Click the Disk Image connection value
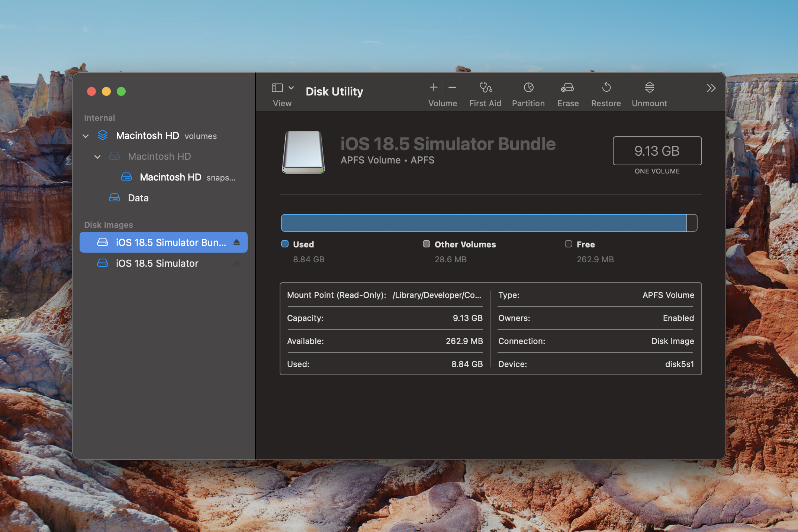This screenshot has height=532, width=798. tap(673, 341)
